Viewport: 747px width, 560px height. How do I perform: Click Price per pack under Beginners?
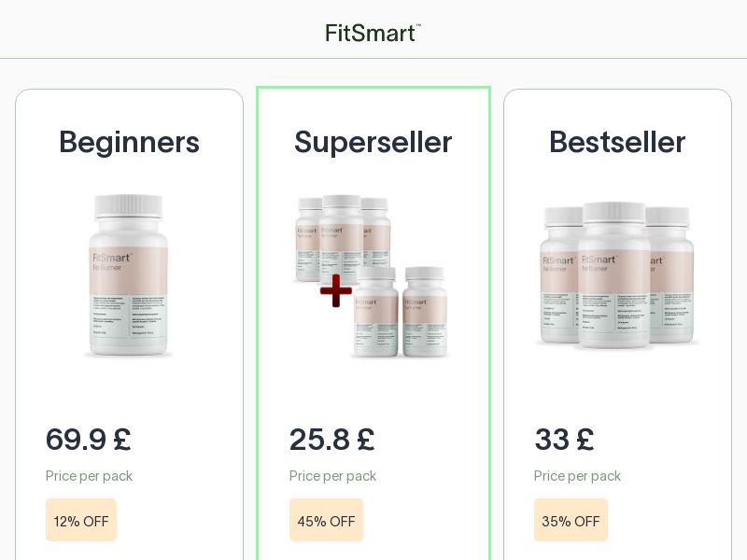89,476
